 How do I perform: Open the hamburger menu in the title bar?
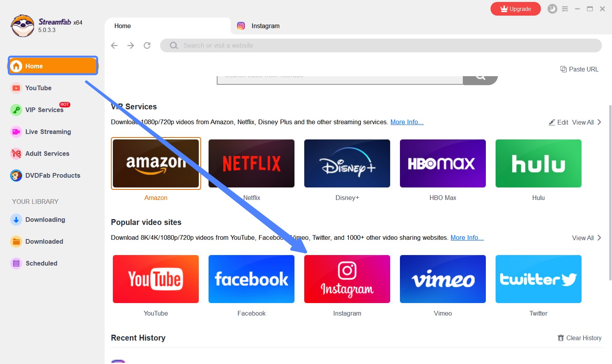[565, 9]
